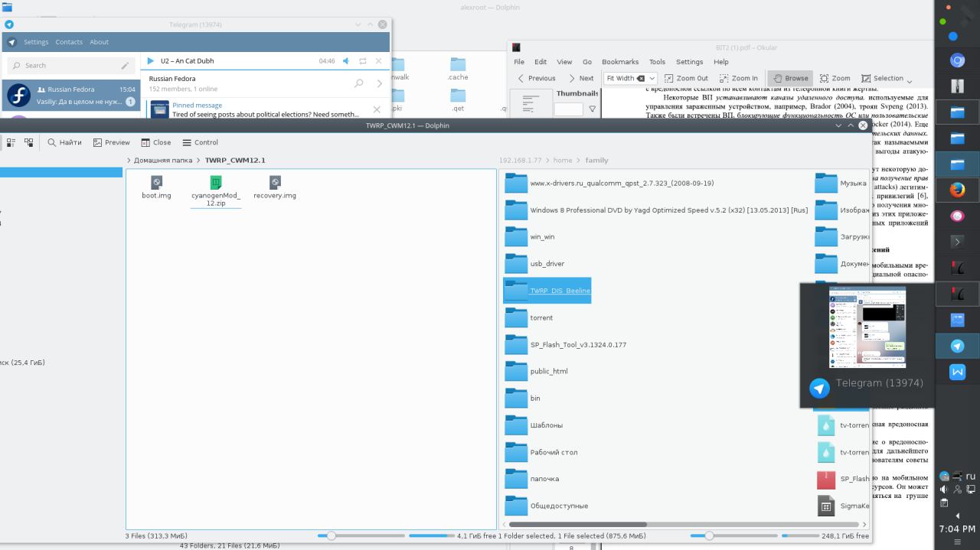The image size is (980, 550).
Task: Select win_win folder
Action: pyautogui.click(x=530, y=237)
